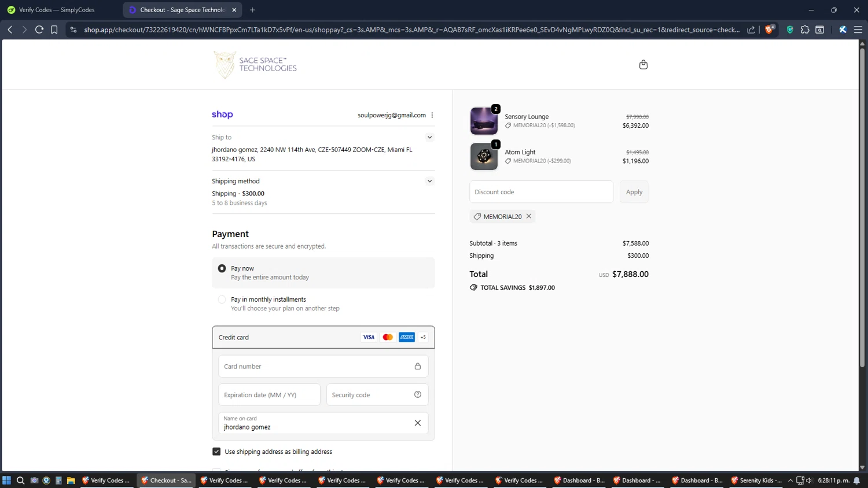
Task: Show hidden system tray icons
Action: [790, 480]
